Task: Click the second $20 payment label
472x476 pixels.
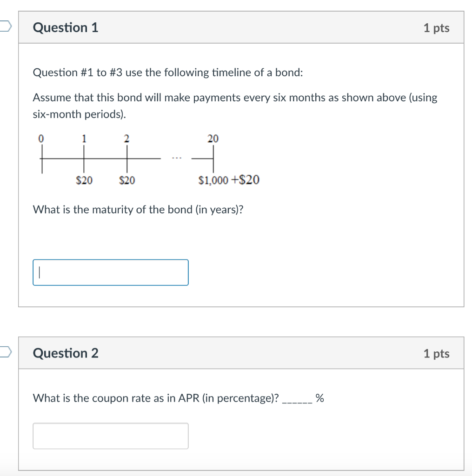Action: 126,180
